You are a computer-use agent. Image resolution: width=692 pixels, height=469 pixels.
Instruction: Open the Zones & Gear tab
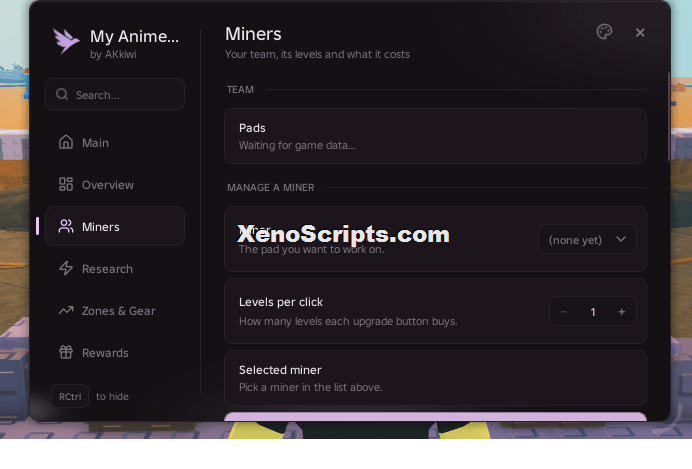click(115, 311)
